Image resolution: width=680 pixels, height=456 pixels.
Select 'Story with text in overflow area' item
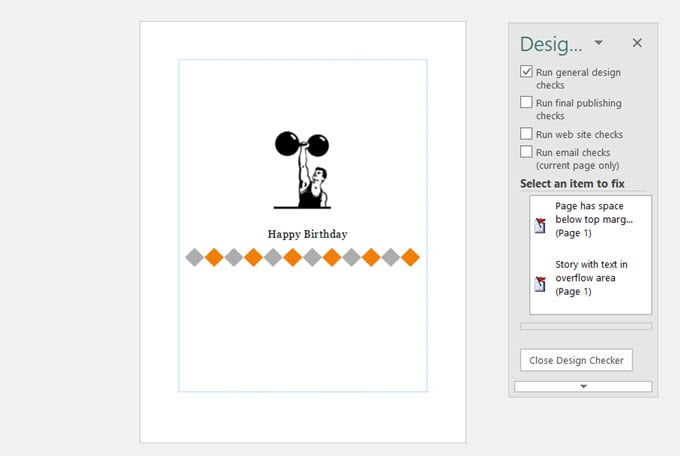(x=592, y=278)
